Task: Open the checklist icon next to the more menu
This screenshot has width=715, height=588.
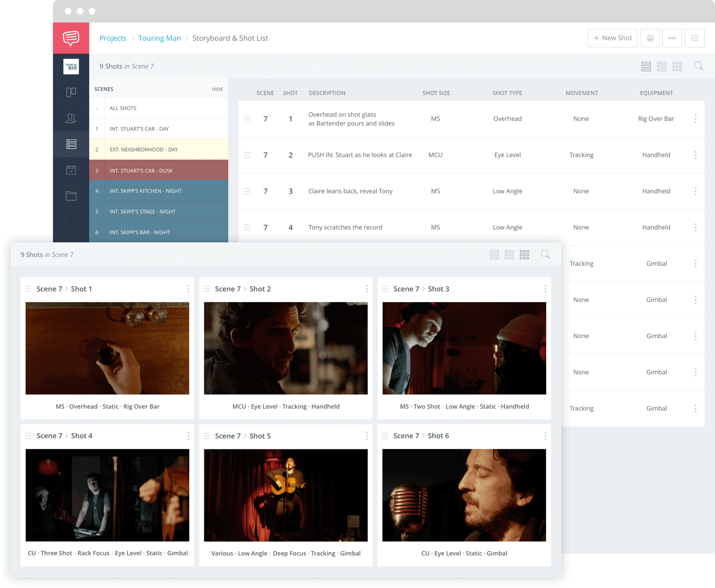Action: (x=694, y=38)
